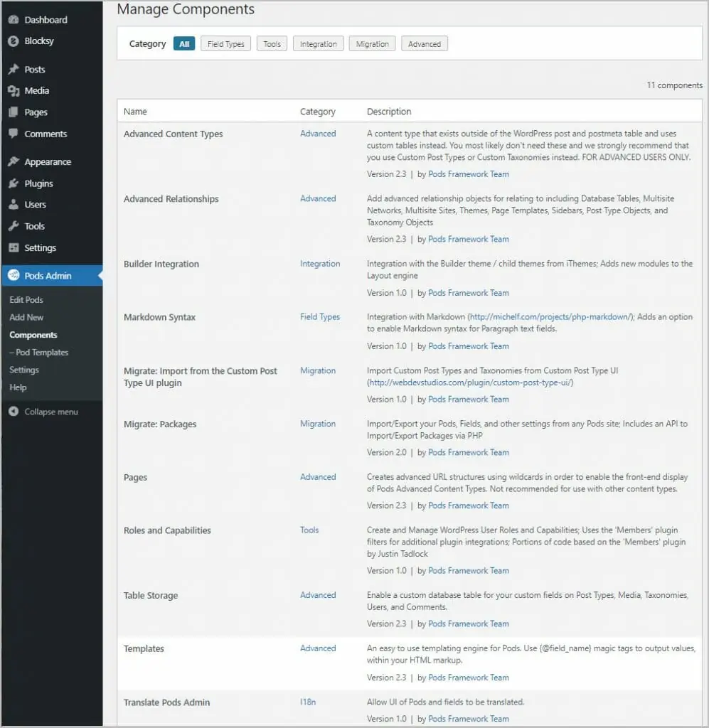Open Add New under Pods Admin
This screenshot has height=728, width=709.
pyautogui.click(x=26, y=318)
